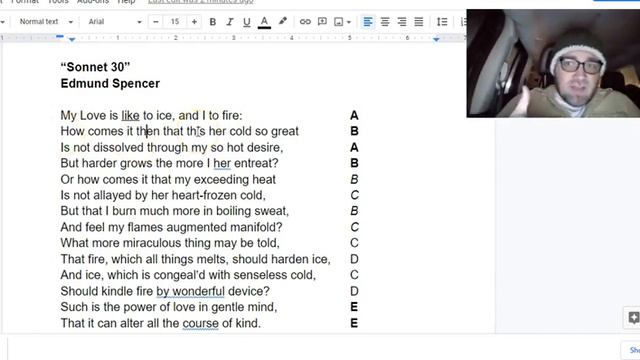The height and width of the screenshot is (360, 640).
Task: Click the underlined word "course"
Action: click(x=200, y=323)
